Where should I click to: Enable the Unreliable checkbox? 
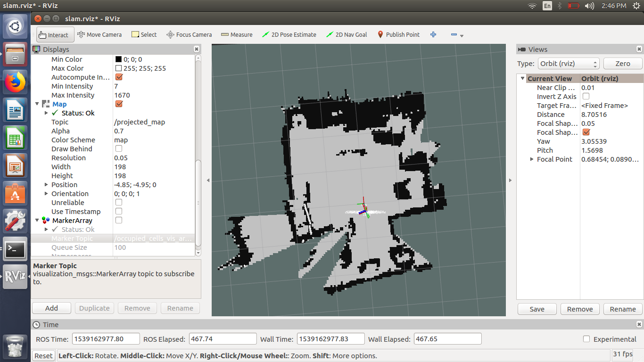click(x=119, y=203)
